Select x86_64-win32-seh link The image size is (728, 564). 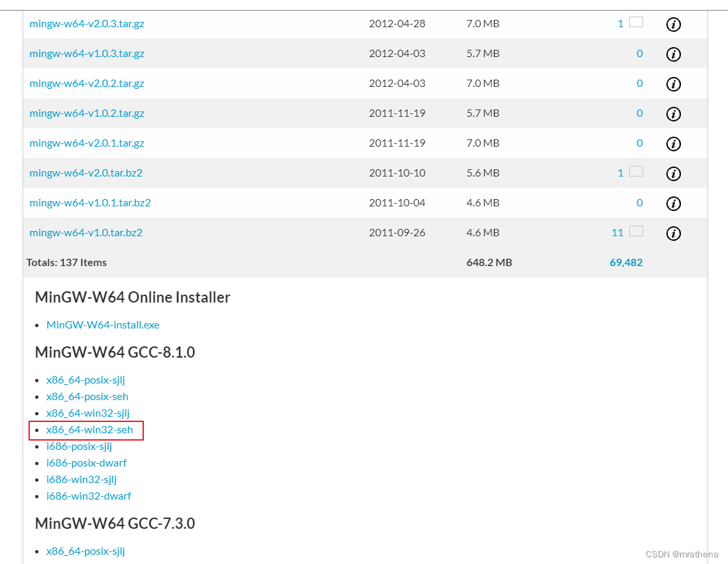(89, 430)
